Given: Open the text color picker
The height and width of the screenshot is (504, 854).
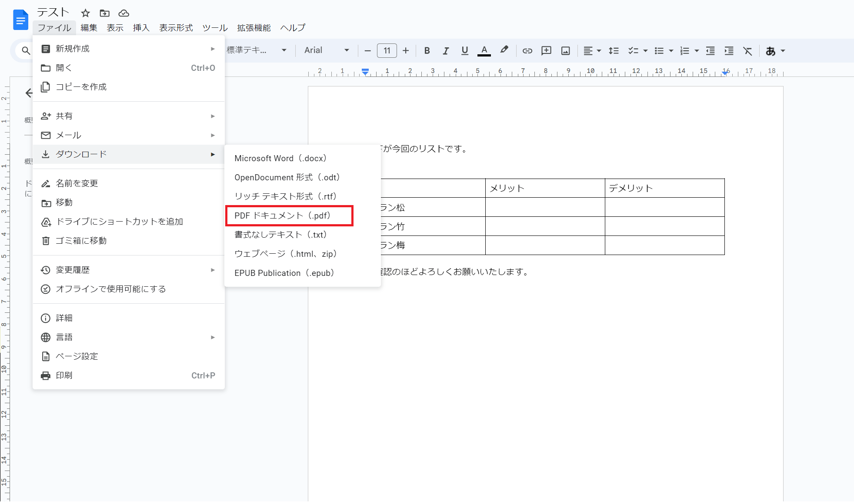Looking at the screenshot, I should tap(484, 51).
